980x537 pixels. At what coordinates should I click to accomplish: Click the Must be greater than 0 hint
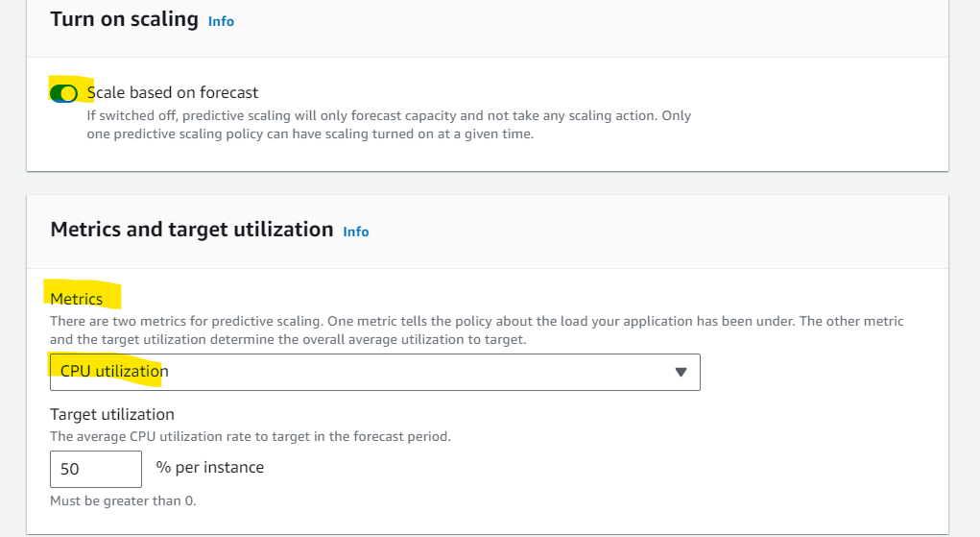pos(123,500)
